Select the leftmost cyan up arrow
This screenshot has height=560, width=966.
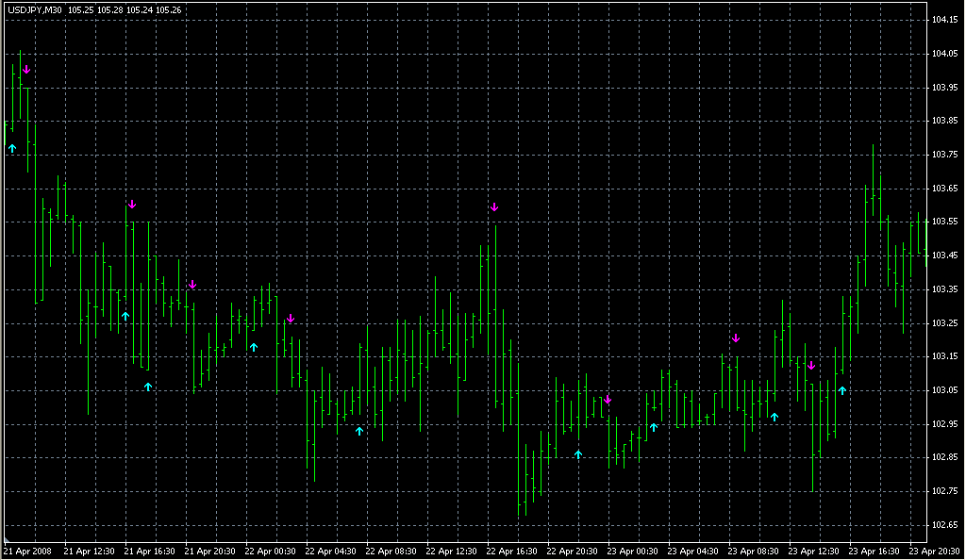tap(12, 148)
